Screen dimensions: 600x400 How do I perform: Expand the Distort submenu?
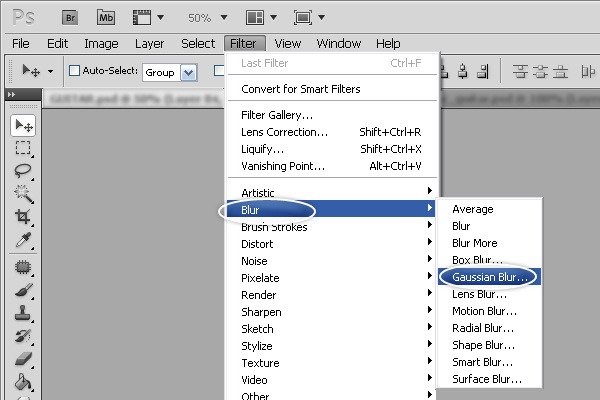tap(332, 244)
